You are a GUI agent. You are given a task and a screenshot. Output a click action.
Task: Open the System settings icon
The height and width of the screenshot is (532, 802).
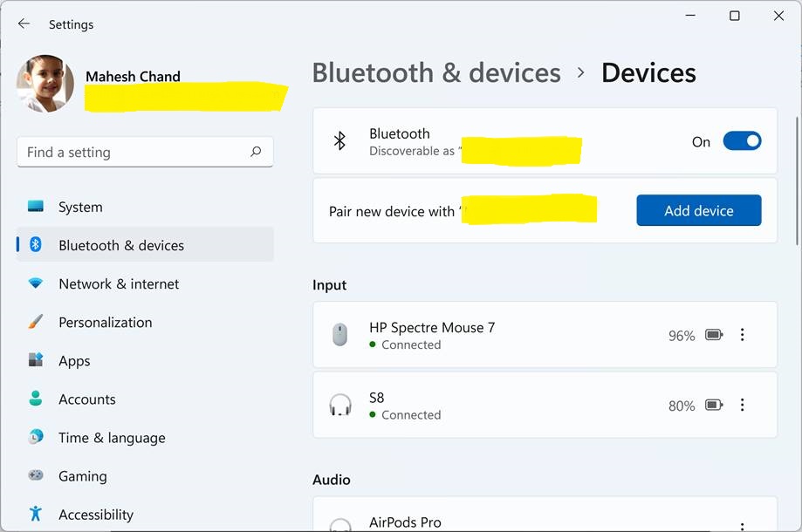[35, 207]
